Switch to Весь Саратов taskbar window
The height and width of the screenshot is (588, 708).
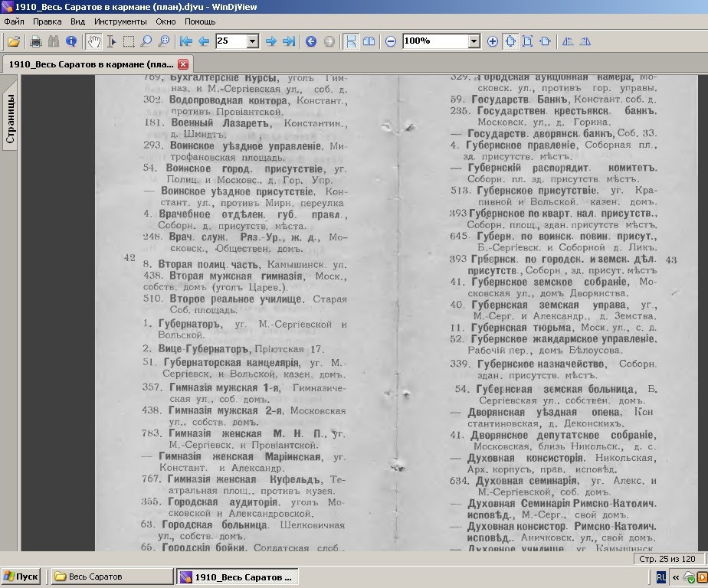(x=111, y=577)
